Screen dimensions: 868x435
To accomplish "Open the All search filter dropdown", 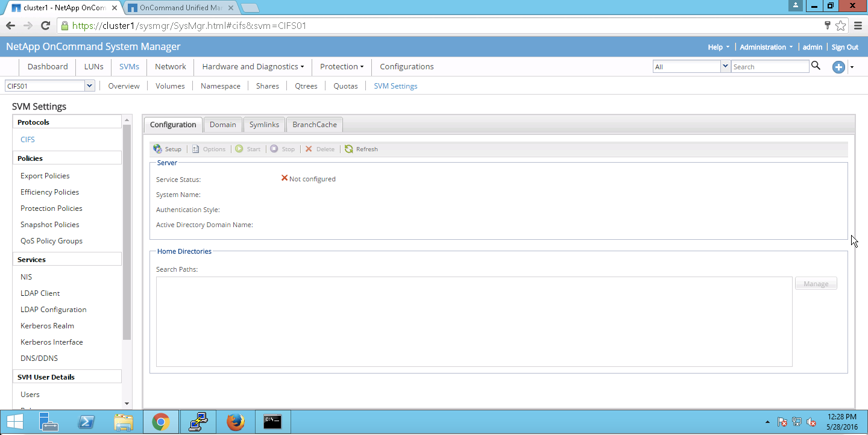I will point(725,67).
